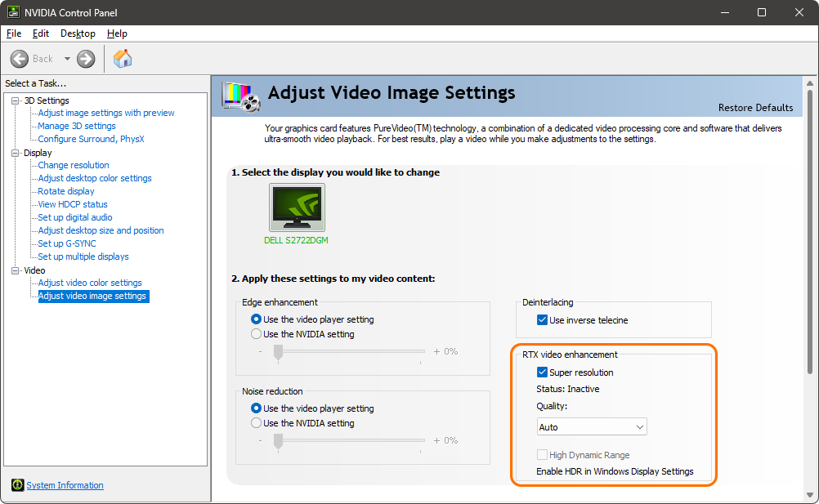Open the Quality dropdown set to Auto
This screenshot has height=504, width=819.
592,426
